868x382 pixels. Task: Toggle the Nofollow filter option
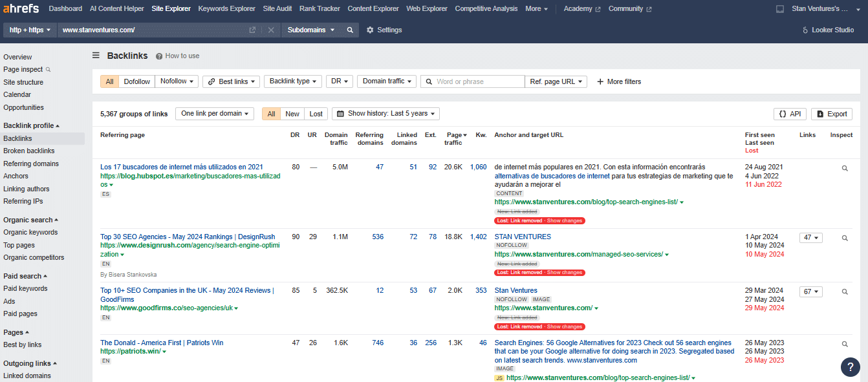176,81
